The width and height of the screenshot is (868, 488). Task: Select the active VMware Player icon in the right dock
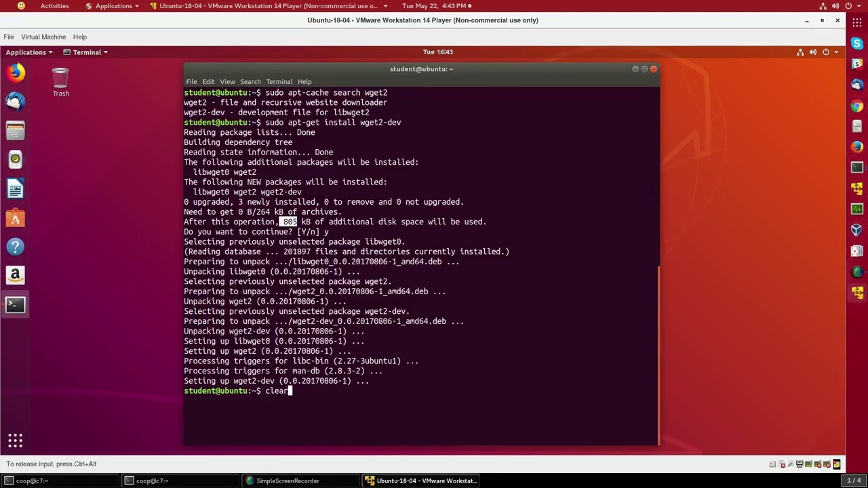click(x=857, y=293)
